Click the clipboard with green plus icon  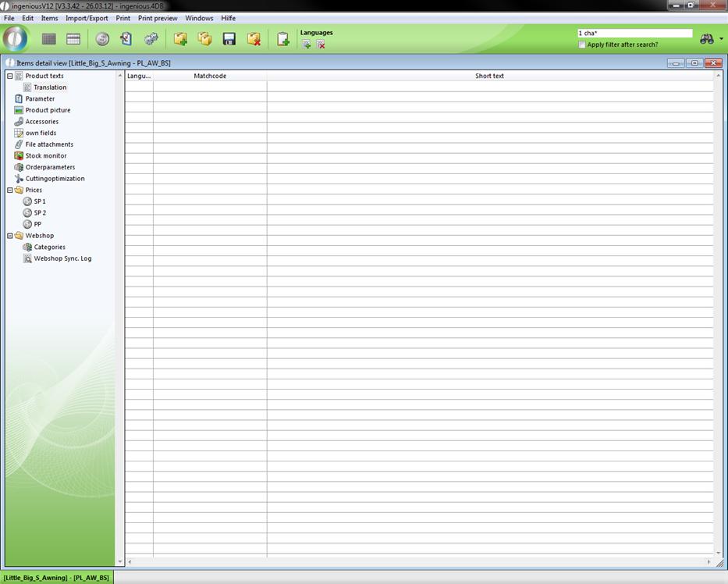[x=282, y=39]
